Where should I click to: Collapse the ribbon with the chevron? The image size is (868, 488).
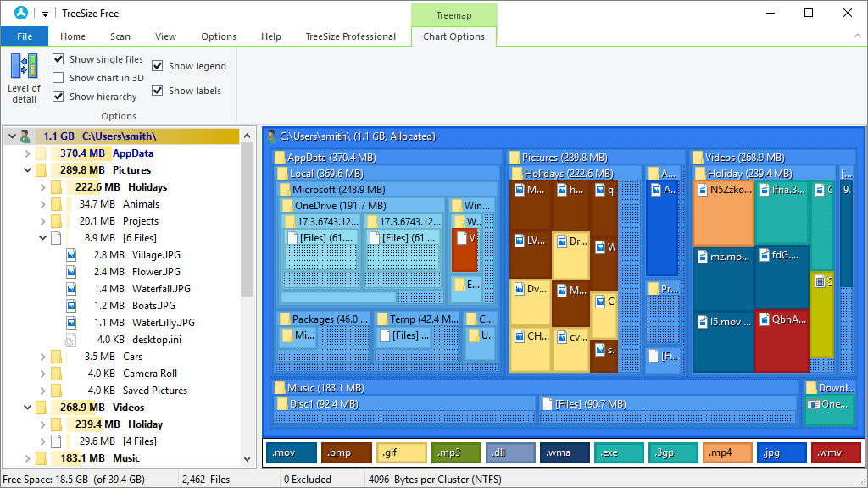coord(858,36)
